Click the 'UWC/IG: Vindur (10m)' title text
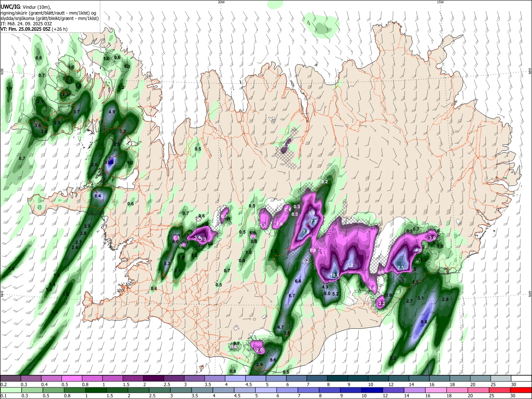The image size is (532, 399). (x=25, y=7)
